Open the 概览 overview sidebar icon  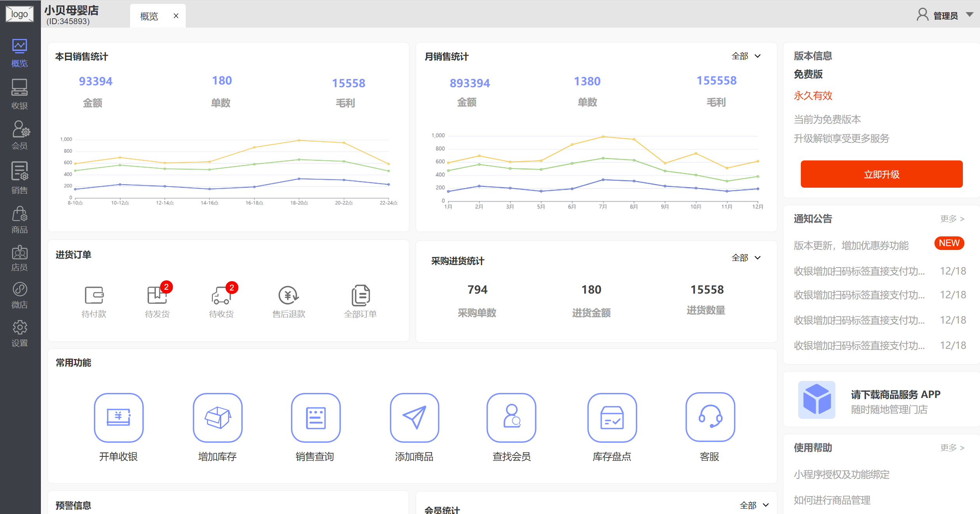click(x=19, y=46)
